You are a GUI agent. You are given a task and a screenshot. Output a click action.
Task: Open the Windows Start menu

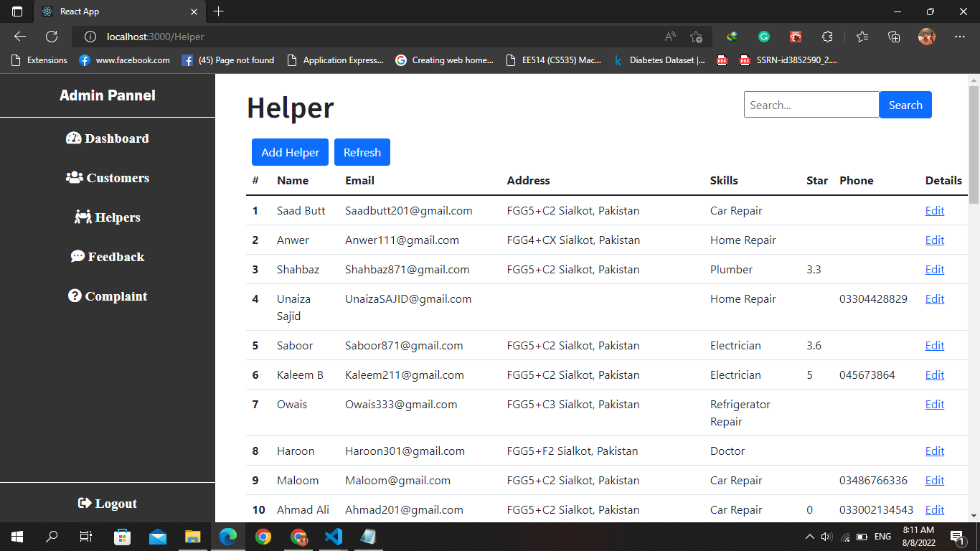tap(17, 536)
